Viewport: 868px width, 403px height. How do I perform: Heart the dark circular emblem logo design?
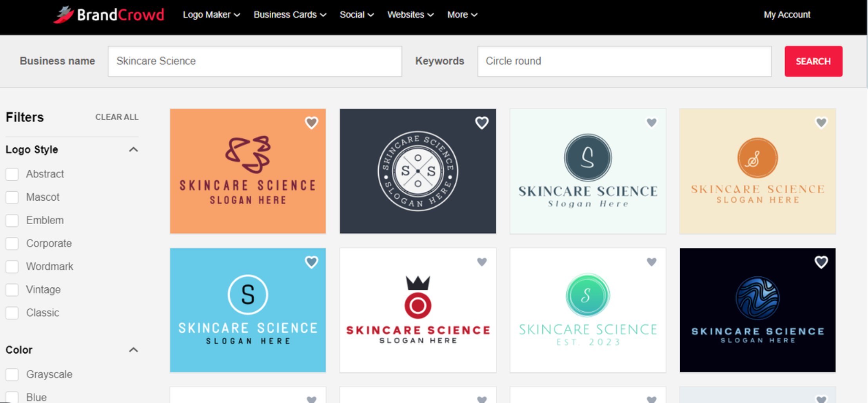(x=482, y=123)
